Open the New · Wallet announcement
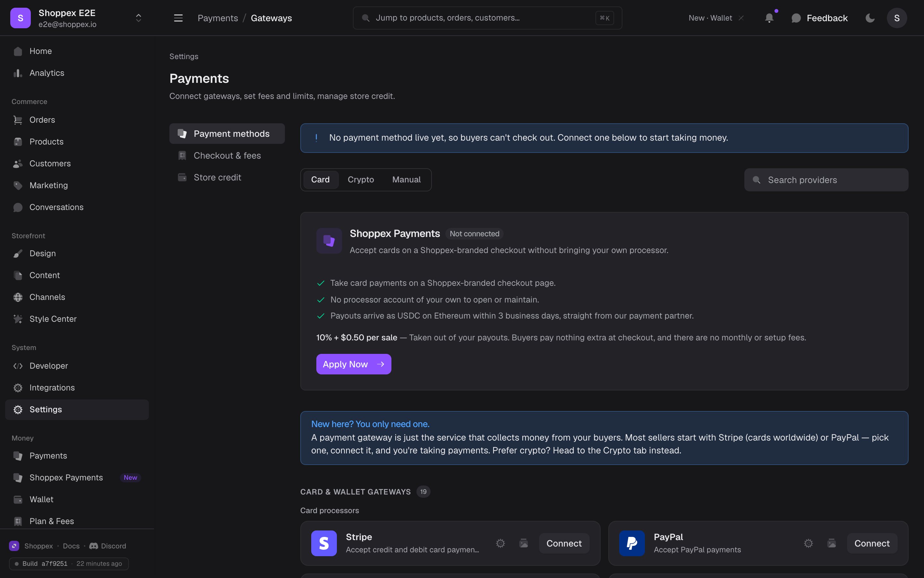The height and width of the screenshot is (578, 924). coord(710,18)
